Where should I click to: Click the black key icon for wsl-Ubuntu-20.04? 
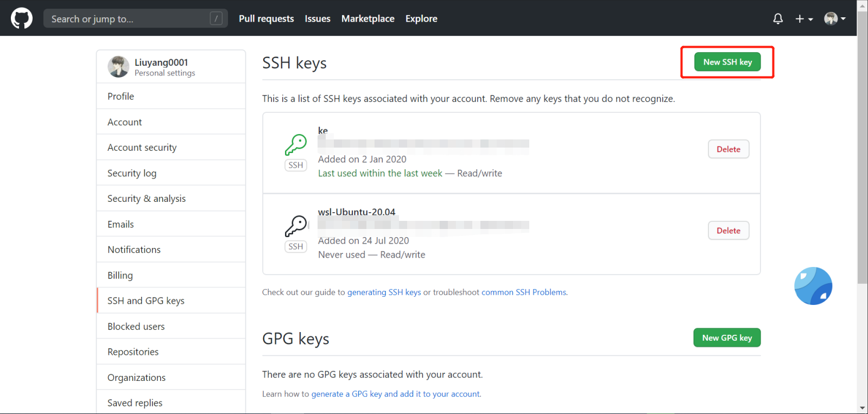point(296,226)
